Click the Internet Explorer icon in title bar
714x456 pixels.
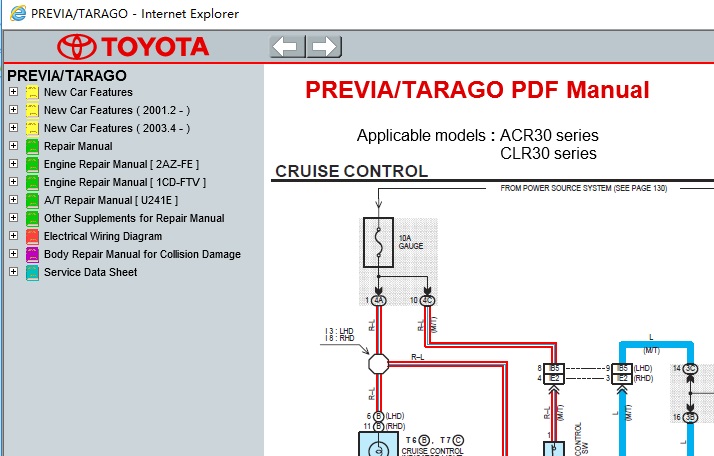(x=18, y=13)
